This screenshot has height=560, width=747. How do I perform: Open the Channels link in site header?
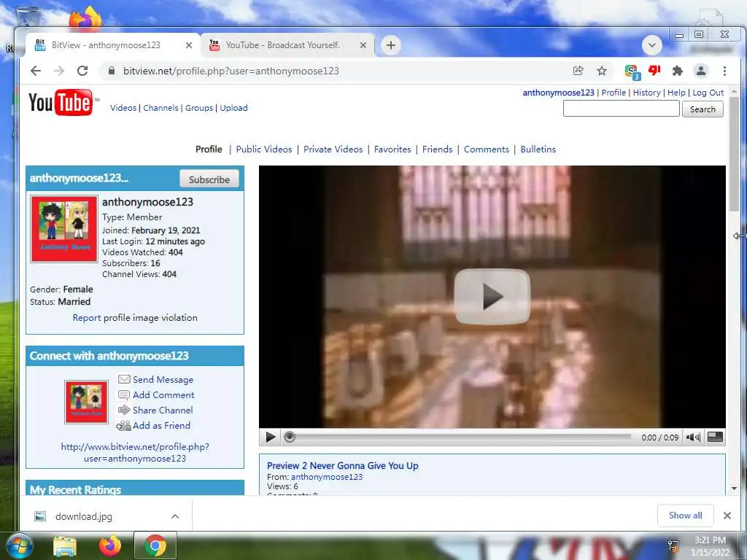(x=160, y=108)
